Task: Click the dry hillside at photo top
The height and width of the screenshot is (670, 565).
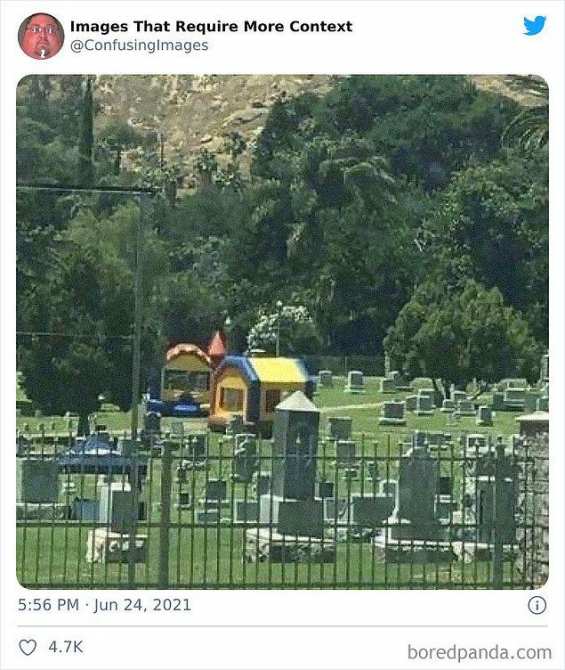Action: click(x=184, y=115)
